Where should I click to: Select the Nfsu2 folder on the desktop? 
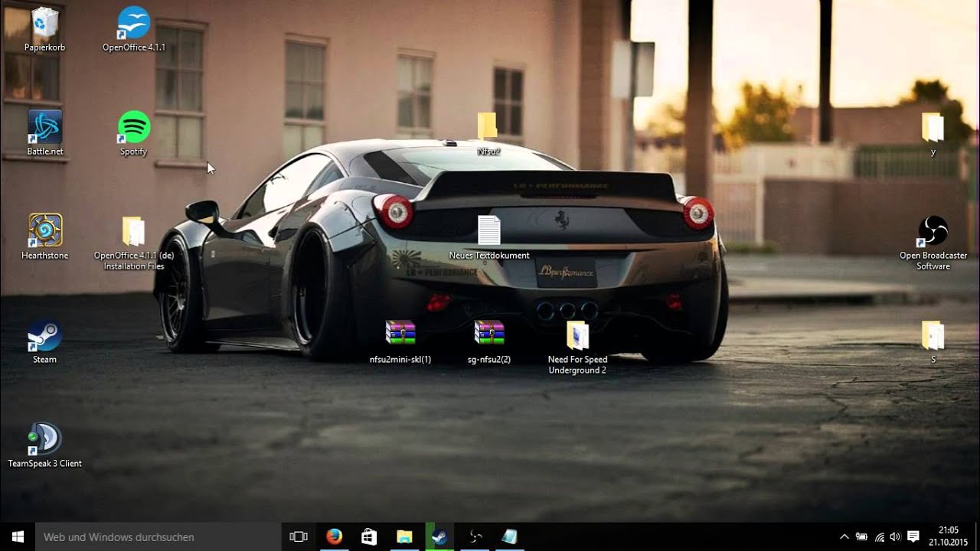(488, 133)
